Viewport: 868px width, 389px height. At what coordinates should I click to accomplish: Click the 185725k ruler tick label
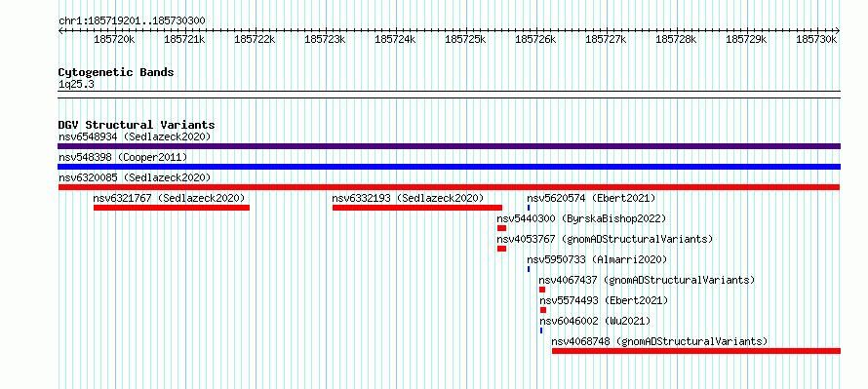click(x=465, y=40)
